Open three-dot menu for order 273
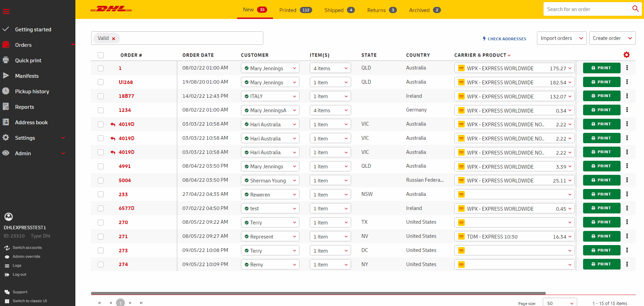 627,250
